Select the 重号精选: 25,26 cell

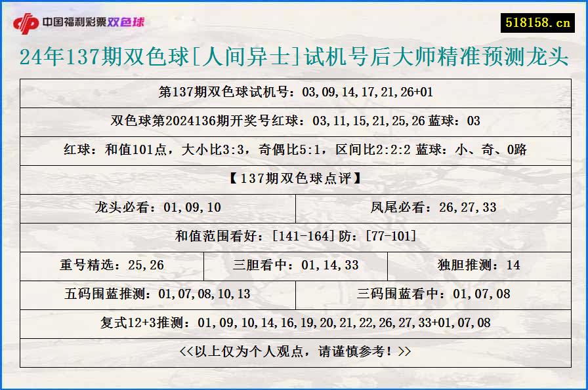pyautogui.click(x=113, y=265)
